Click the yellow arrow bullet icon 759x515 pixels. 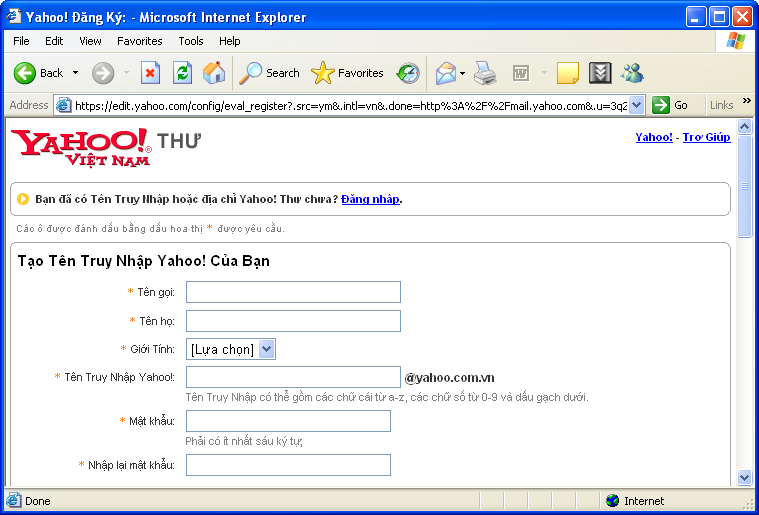click(x=23, y=199)
